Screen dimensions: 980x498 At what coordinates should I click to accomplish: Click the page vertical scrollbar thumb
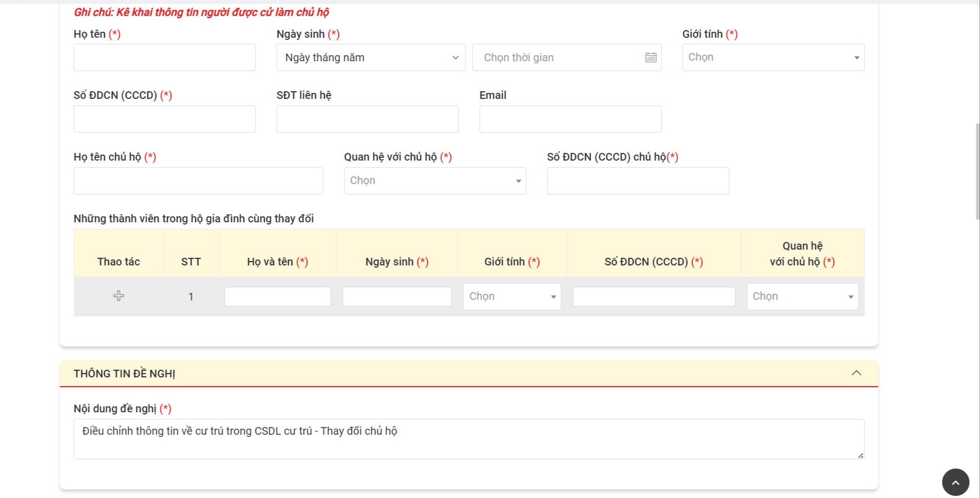(x=977, y=171)
